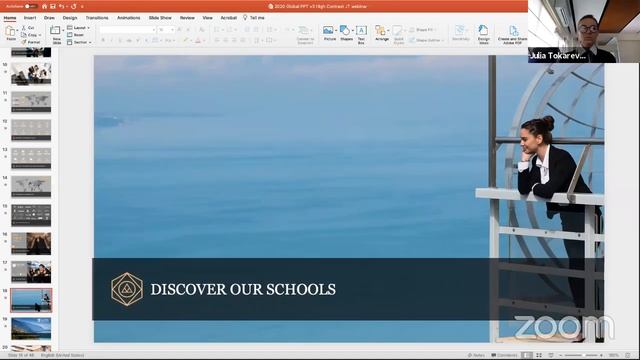Image resolution: width=640 pixels, height=360 pixels.
Task: Select the slide 10 thumbnail
Action: coord(31,73)
